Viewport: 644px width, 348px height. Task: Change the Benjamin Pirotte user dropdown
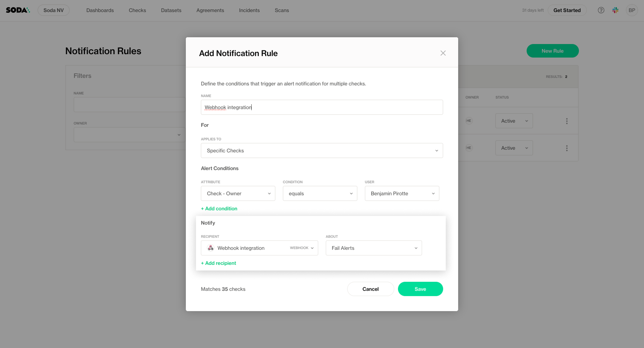[x=402, y=193]
